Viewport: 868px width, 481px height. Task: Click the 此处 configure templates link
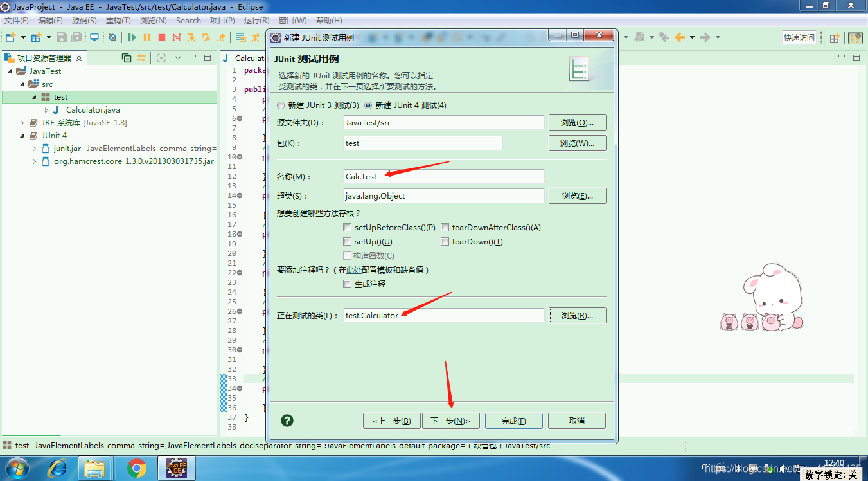[x=353, y=270]
